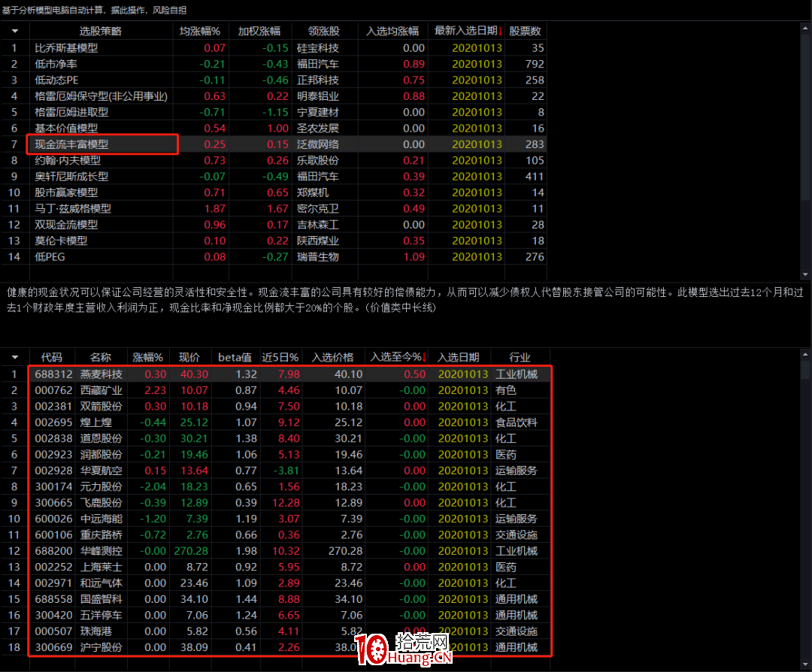Select the 马丁·兹威格模型 strategy
The width and height of the screenshot is (812, 672).
(72, 209)
